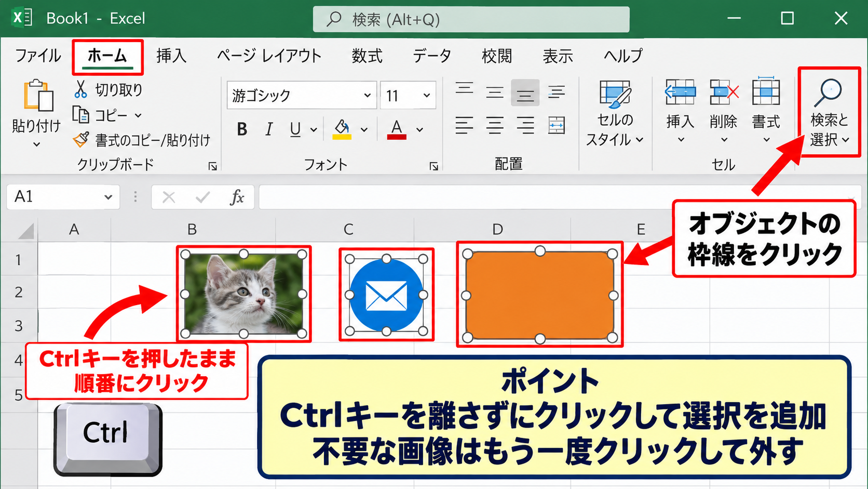Click the fx Insert Function icon
Viewport: 868px width, 489px height.
237,197
